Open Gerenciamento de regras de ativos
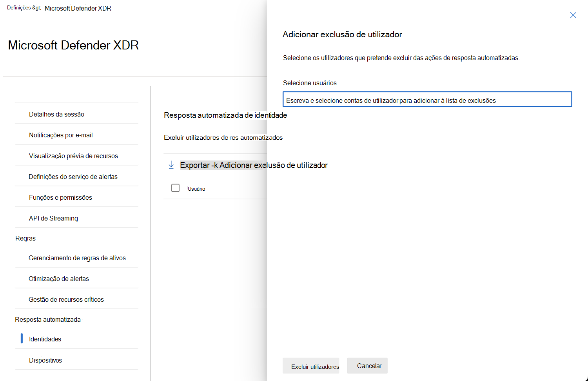 [x=77, y=258]
